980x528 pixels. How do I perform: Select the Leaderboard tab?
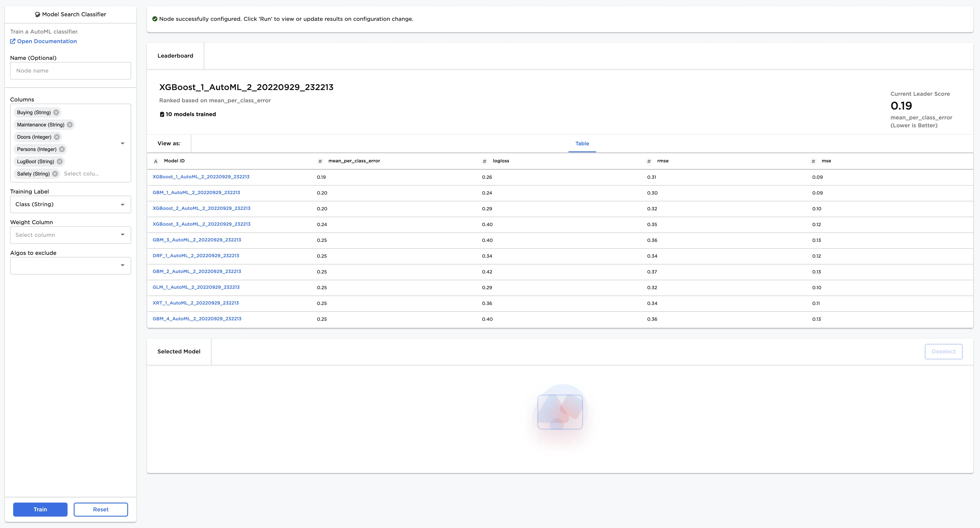(175, 56)
